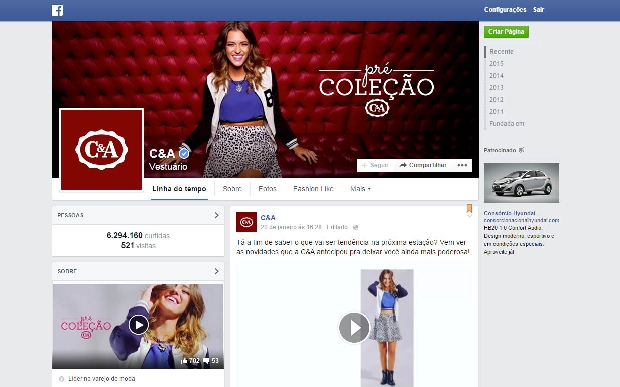The height and width of the screenshot is (387, 620).
Task: Open Configurações in the top bar
Action: pos(505,9)
